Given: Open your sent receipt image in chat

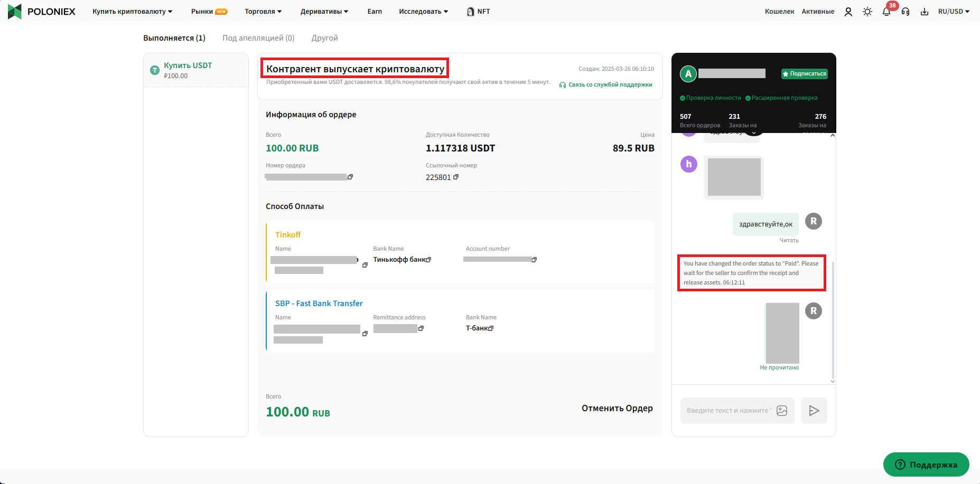Looking at the screenshot, I should coord(782,333).
